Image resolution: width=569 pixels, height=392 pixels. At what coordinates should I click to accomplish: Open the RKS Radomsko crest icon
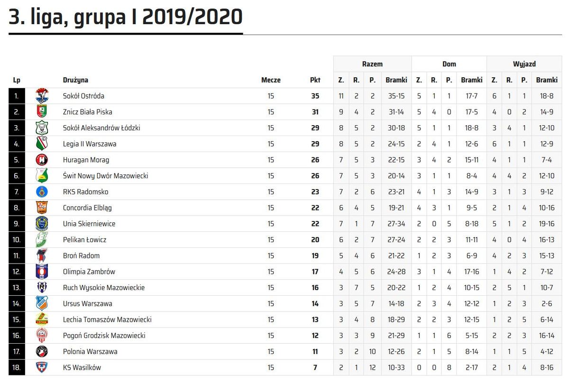click(42, 191)
